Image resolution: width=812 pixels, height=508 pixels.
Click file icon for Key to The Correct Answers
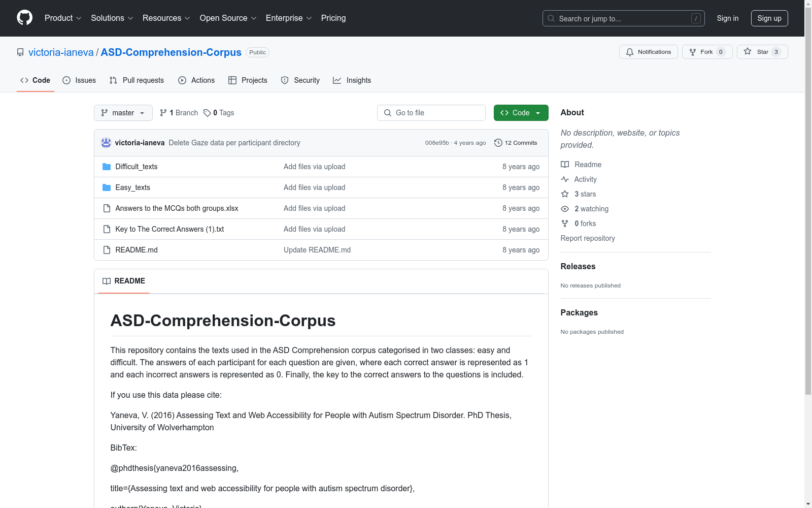[107, 229]
